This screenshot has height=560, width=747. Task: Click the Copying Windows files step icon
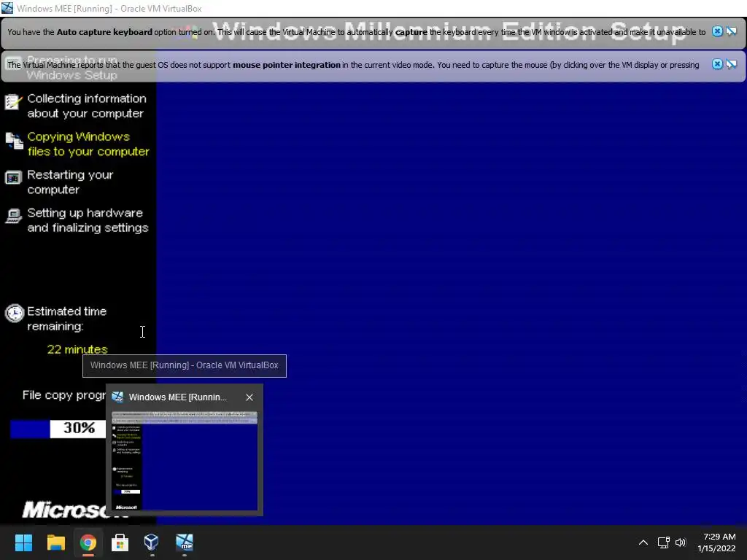click(14, 141)
